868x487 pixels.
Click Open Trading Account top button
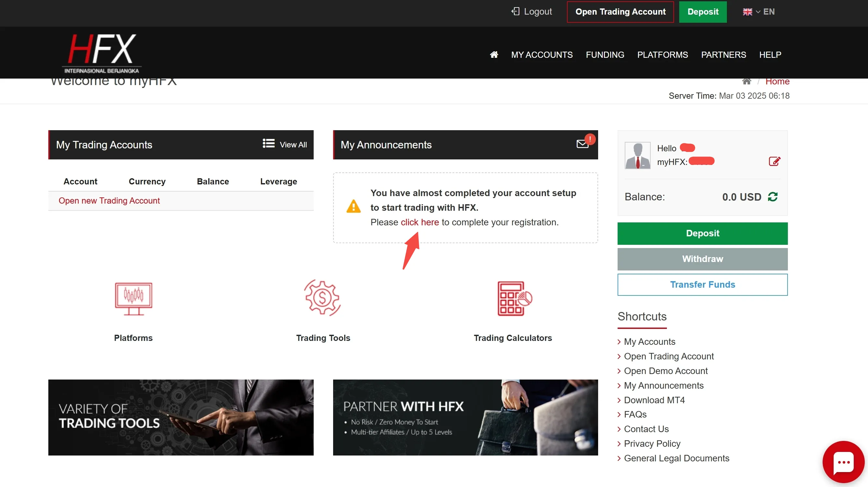[620, 12]
